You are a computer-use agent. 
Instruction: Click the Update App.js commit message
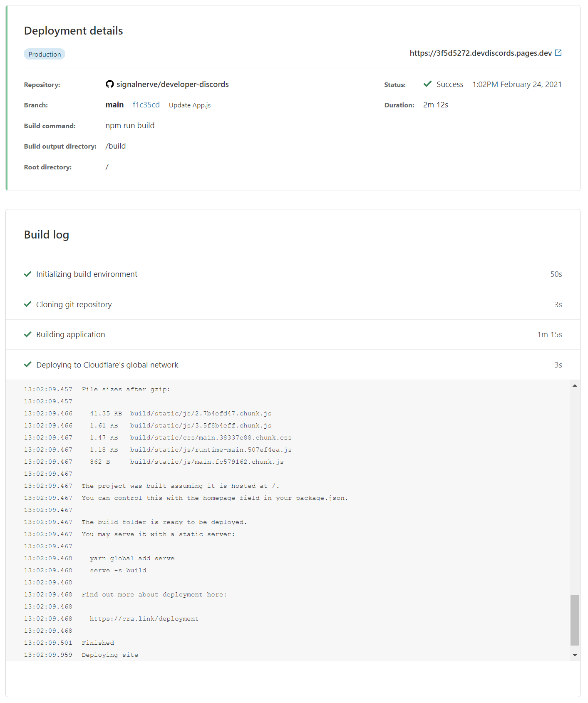tap(189, 105)
